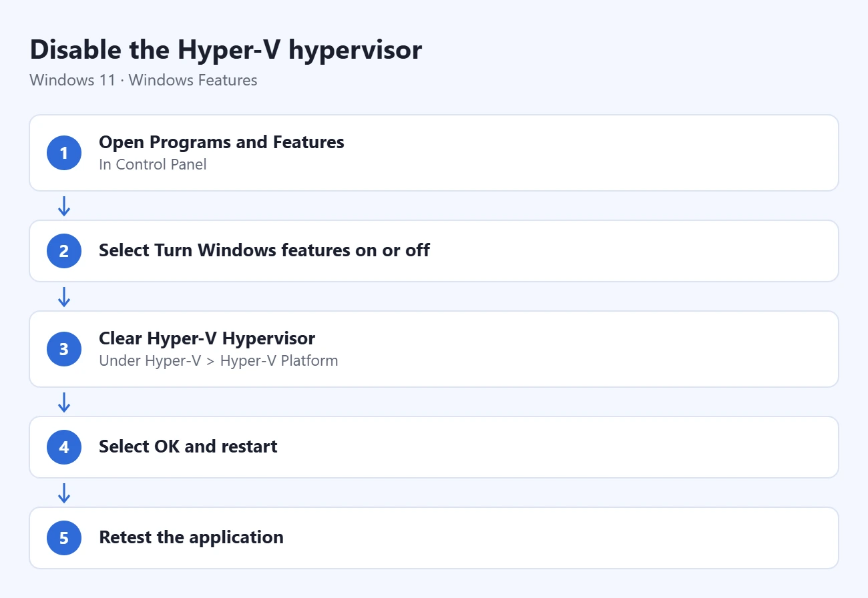Click "Under Hyper-V > Hyper-V Platform" text

218,361
